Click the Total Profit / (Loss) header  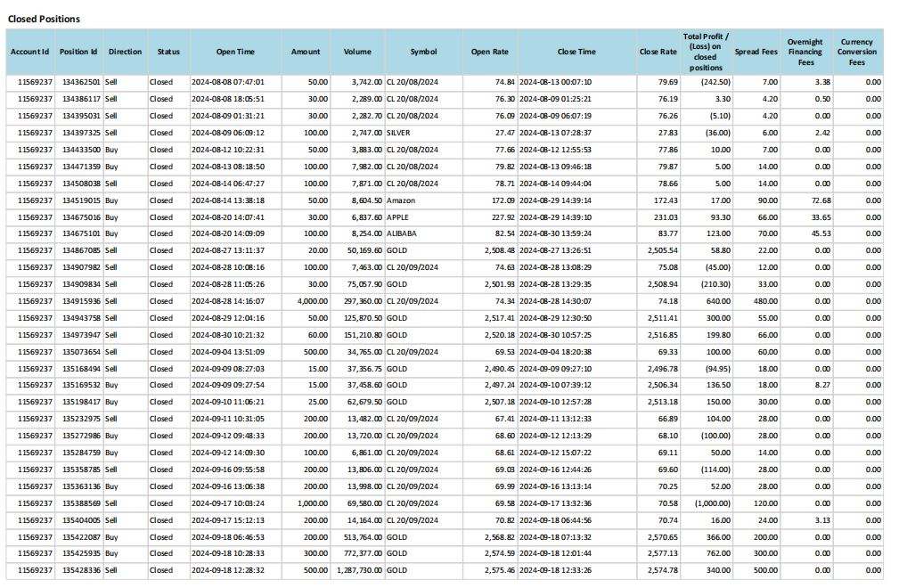tap(706, 52)
